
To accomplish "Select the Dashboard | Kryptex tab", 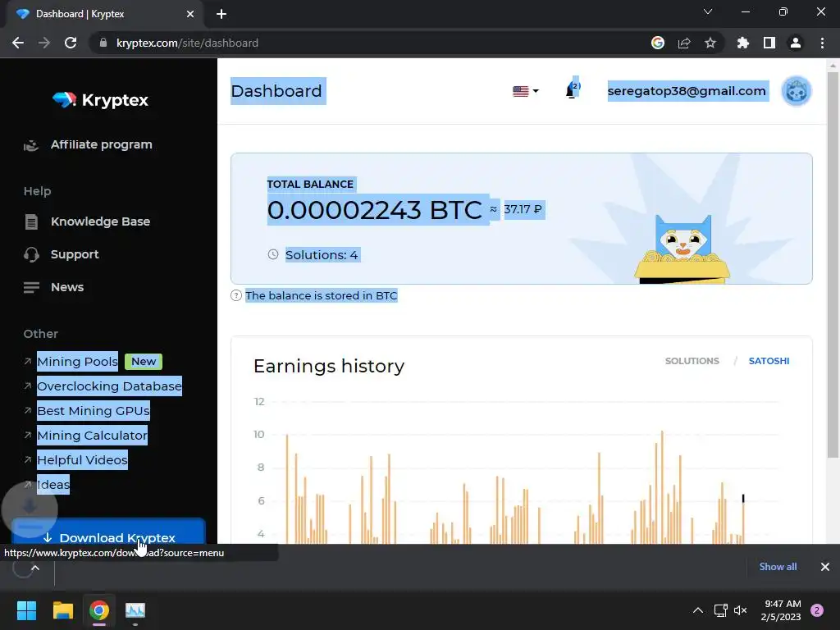I will (102, 14).
